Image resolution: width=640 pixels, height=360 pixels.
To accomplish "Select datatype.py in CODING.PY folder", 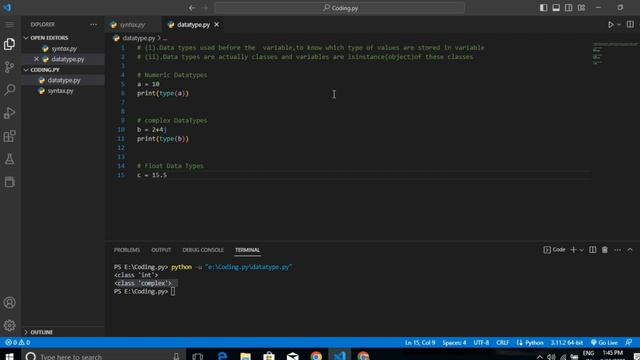I will [64, 80].
